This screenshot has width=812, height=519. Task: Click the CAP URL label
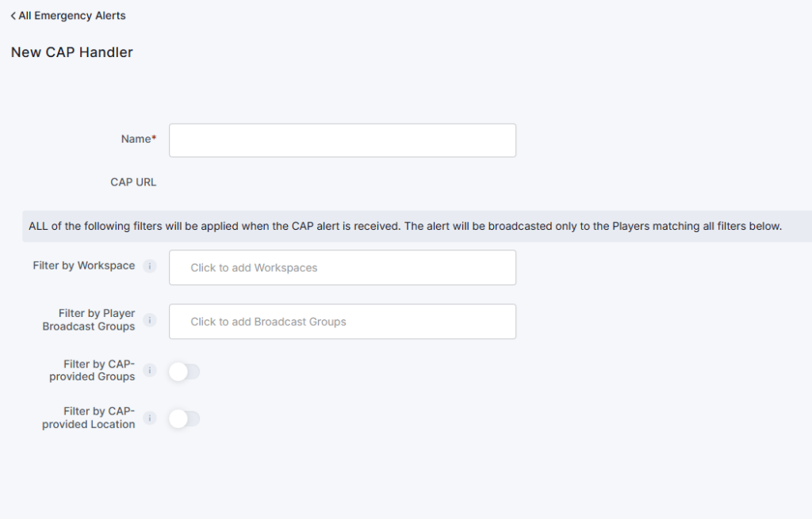pos(133,182)
